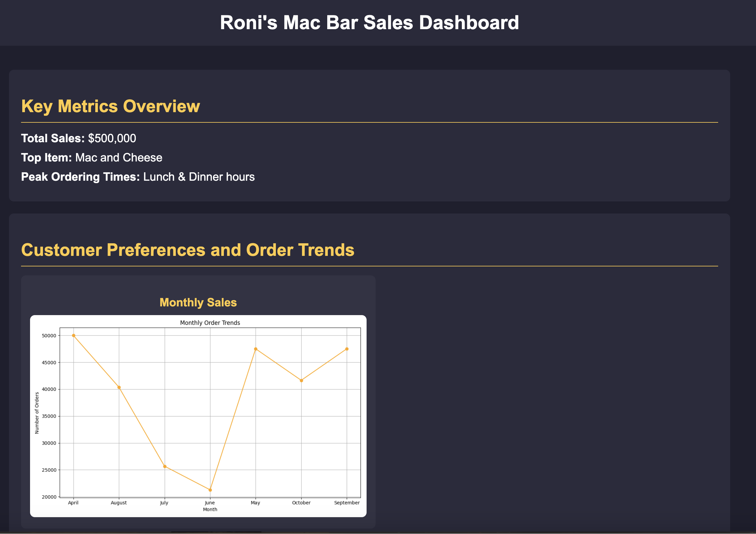Screen dimensions: 756x534
Task: Click the Top Item Mac and Cheese line
Action: tap(92, 158)
